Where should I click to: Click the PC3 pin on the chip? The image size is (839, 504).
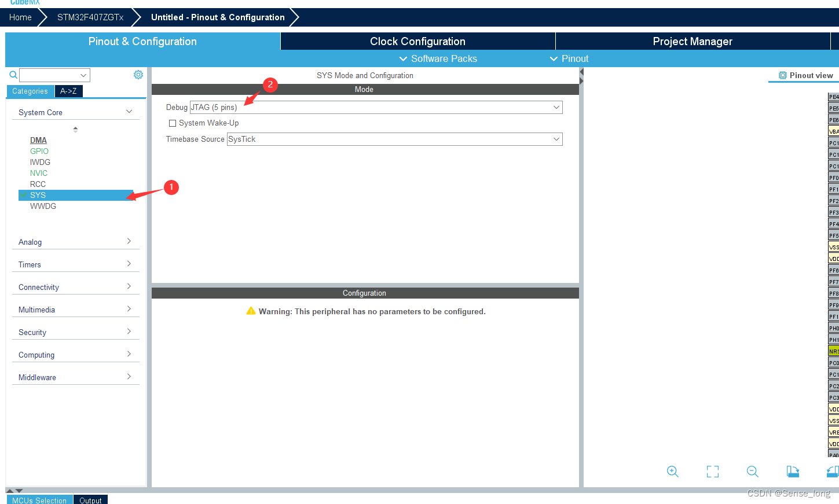(x=834, y=398)
